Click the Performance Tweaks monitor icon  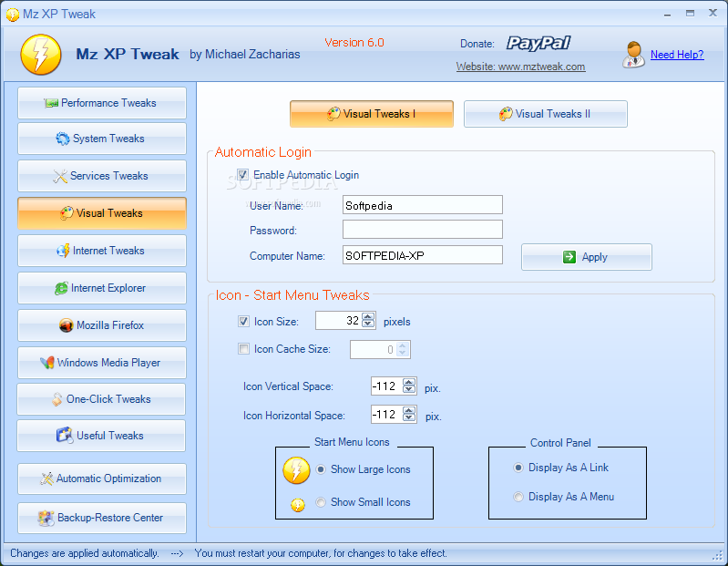[x=51, y=103]
